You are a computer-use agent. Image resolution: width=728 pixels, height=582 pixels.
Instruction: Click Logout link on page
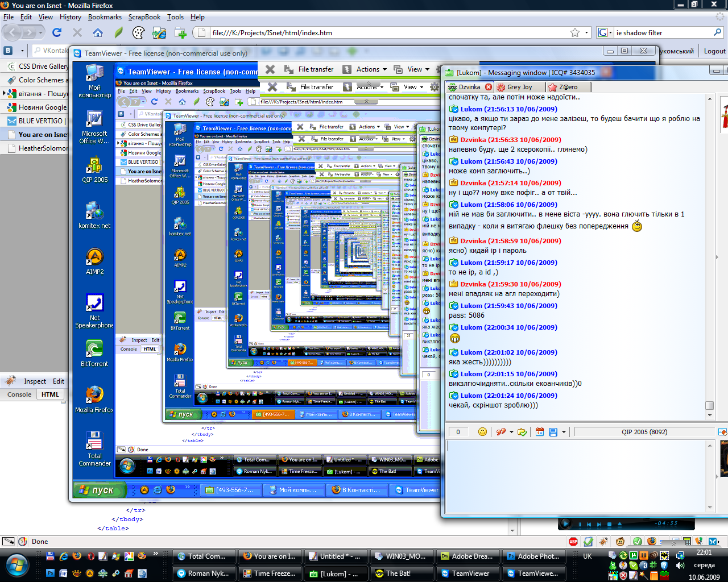714,51
